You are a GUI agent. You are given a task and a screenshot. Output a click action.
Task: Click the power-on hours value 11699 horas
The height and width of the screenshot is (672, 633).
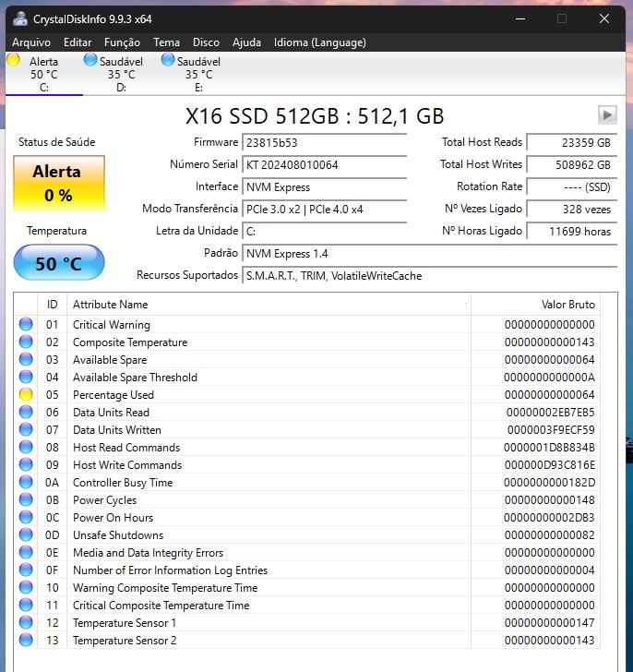coord(572,232)
